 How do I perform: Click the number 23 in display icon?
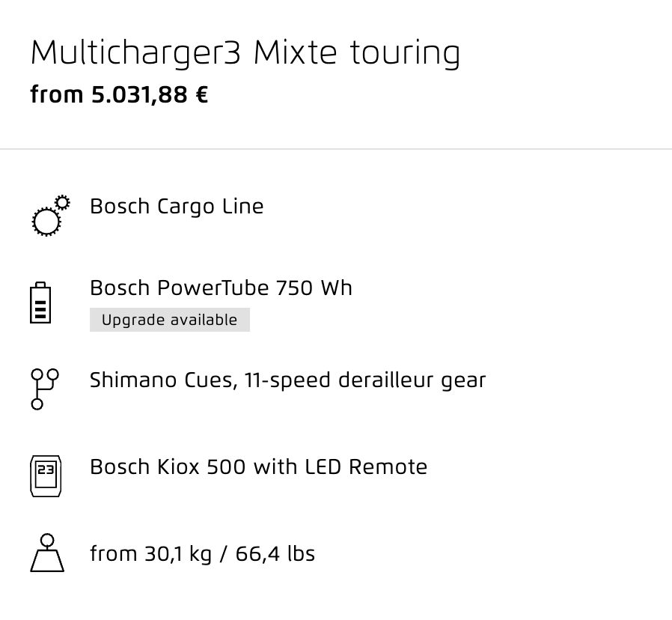pyautogui.click(x=46, y=470)
